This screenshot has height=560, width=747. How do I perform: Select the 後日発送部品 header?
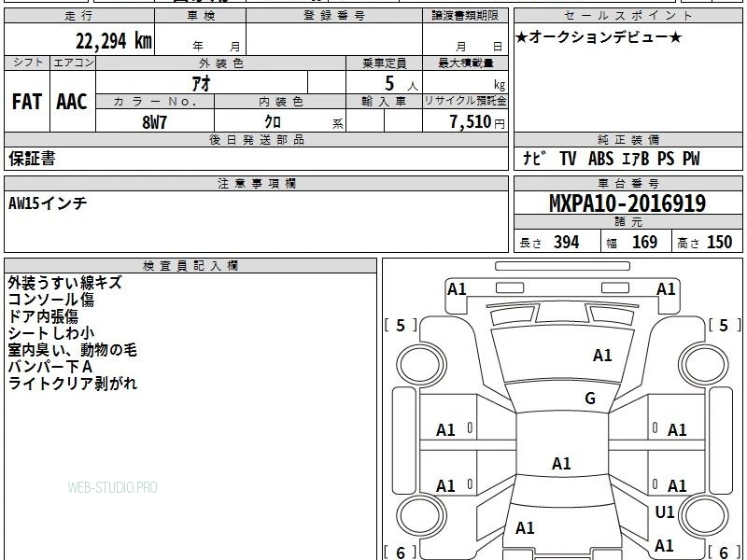point(256,139)
